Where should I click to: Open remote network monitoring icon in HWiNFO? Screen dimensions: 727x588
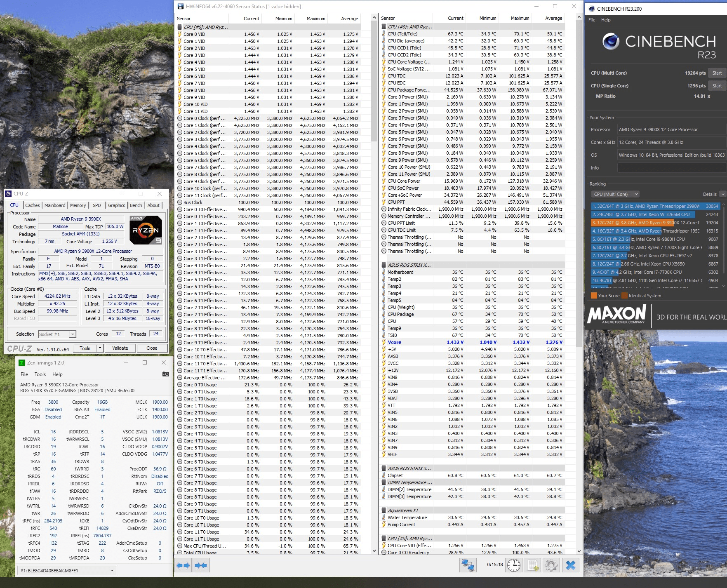pos(468,565)
